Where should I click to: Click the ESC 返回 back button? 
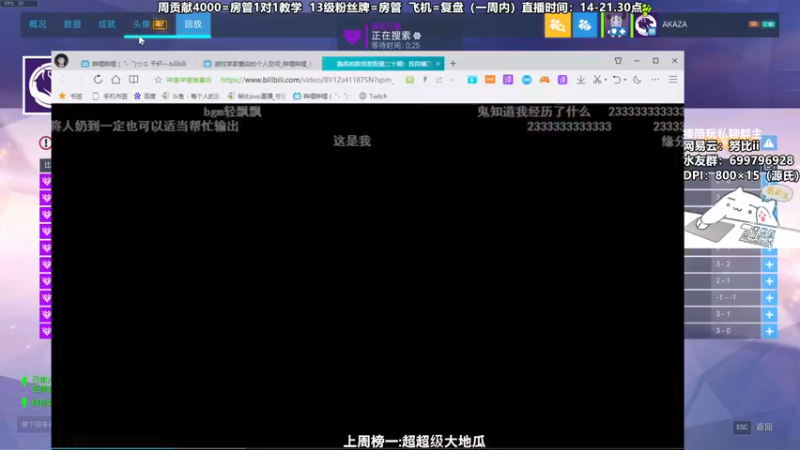coord(754,427)
